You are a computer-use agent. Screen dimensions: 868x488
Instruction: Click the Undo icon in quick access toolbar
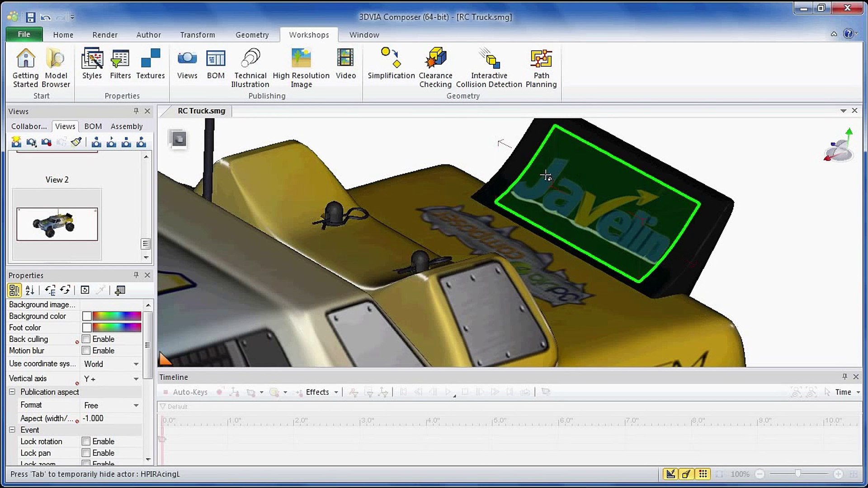point(45,17)
